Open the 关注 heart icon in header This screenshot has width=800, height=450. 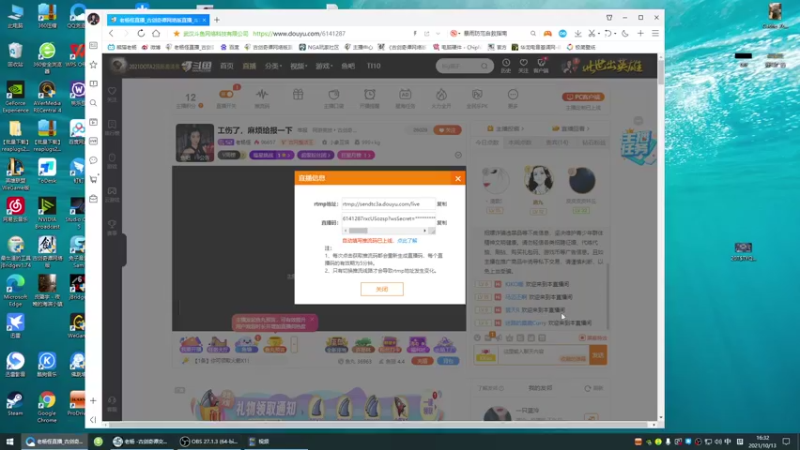coord(523,65)
